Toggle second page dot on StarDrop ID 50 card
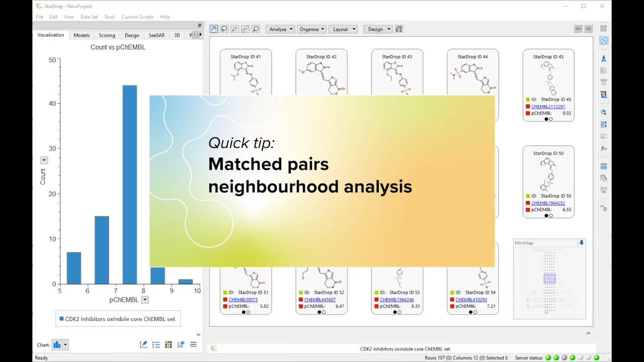 coord(551,216)
